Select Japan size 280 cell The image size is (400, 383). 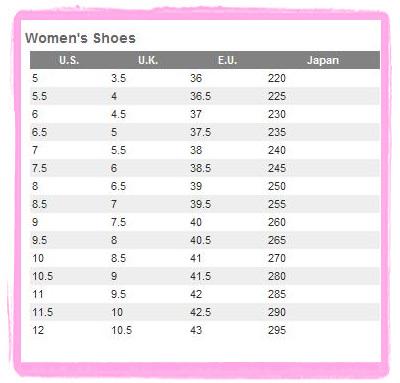pyautogui.click(x=277, y=276)
